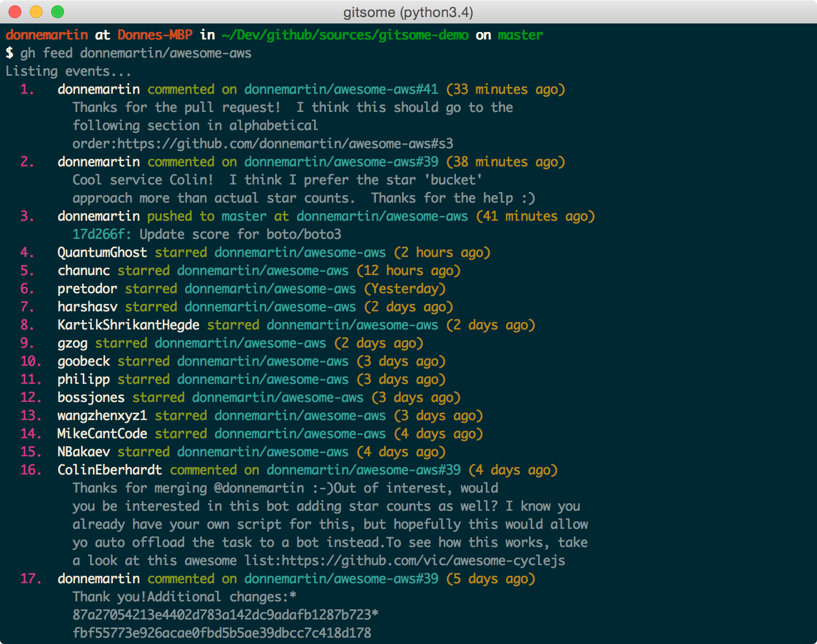Click the command 'gh feed donnemartin/awesome-aws'

(x=136, y=53)
